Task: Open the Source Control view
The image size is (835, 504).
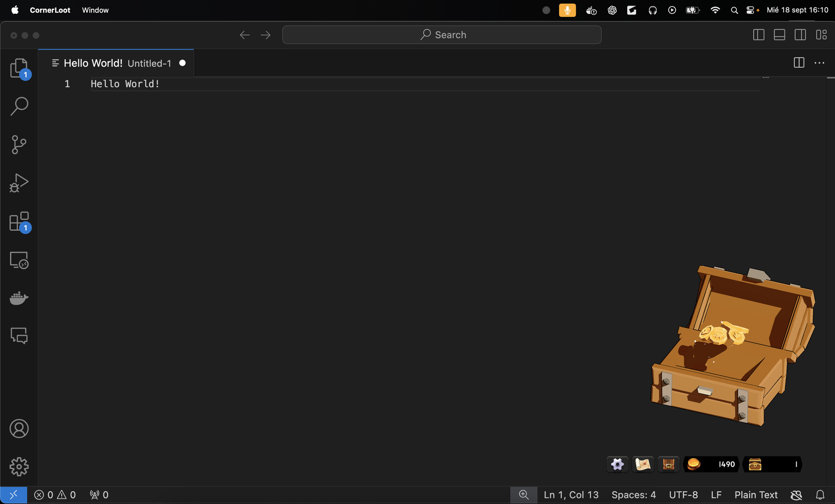Action: click(19, 144)
